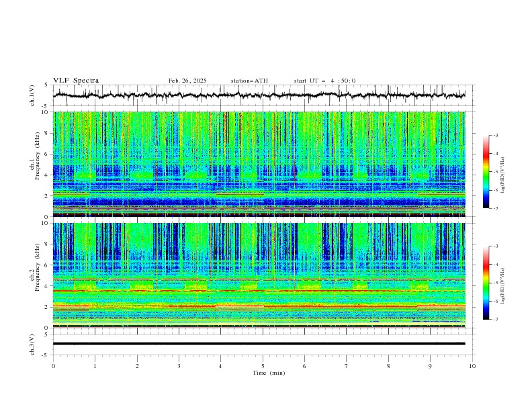Viewport: 532px width, 411px height.
Task: Click the ch.2 frequency axis "6" tick
Action: coord(48,265)
